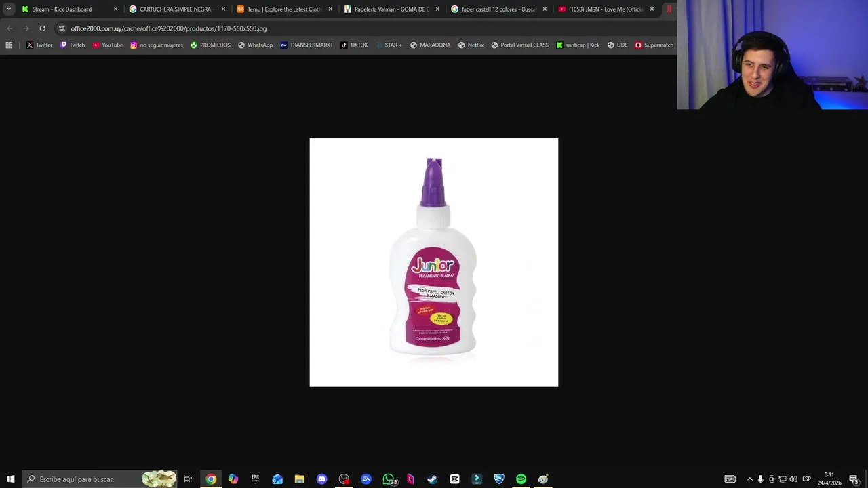Switch the ESP keyboard language indicator
The width and height of the screenshot is (868, 488).
(x=806, y=479)
